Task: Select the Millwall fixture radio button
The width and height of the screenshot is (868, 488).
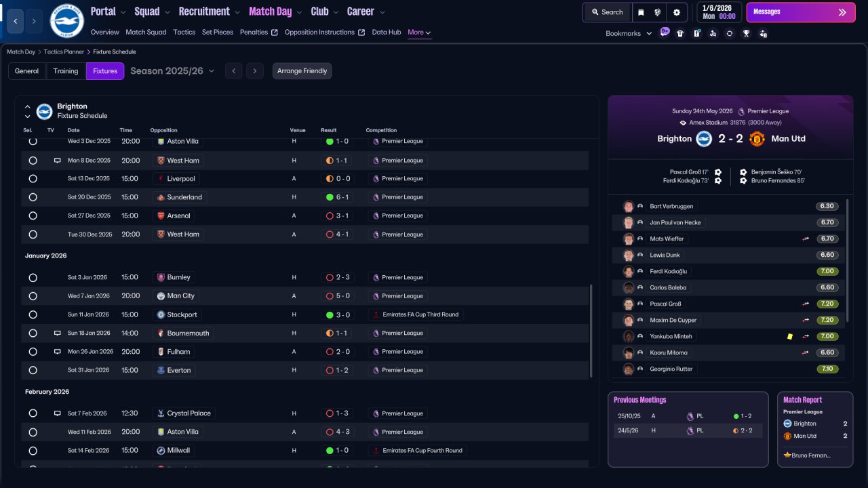Action: click(33, 451)
